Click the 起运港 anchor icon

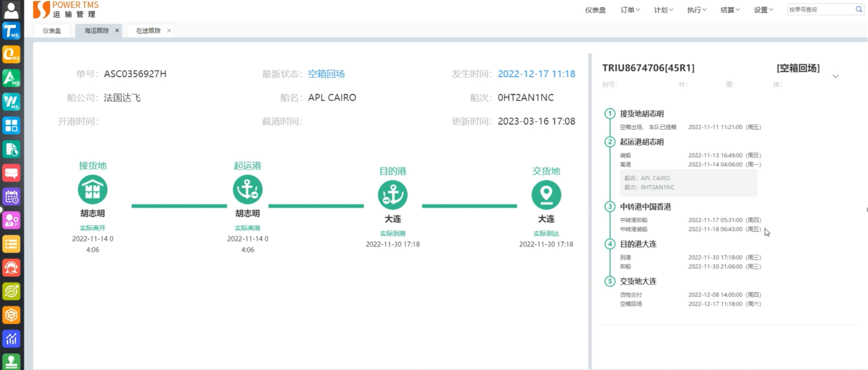pos(248,189)
